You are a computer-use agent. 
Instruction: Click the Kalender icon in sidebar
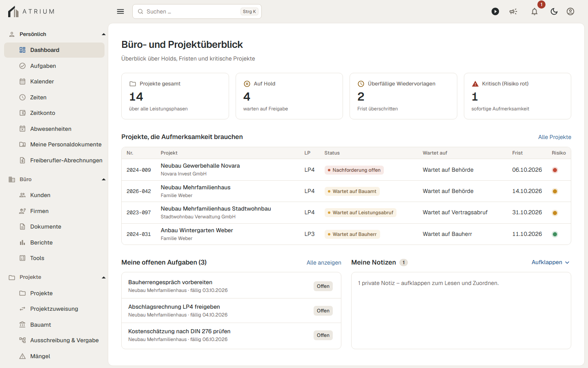point(22,81)
